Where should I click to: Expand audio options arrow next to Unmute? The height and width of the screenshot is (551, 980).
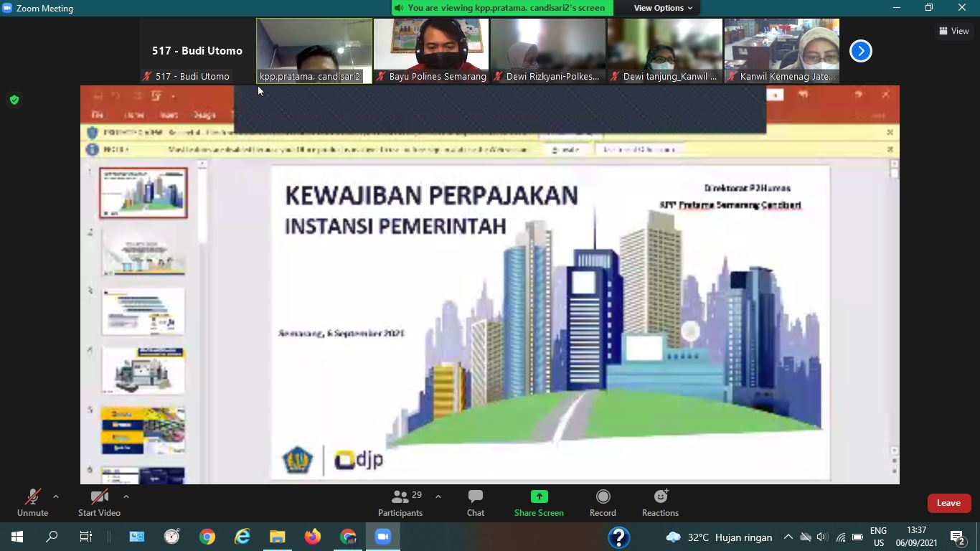(56, 496)
